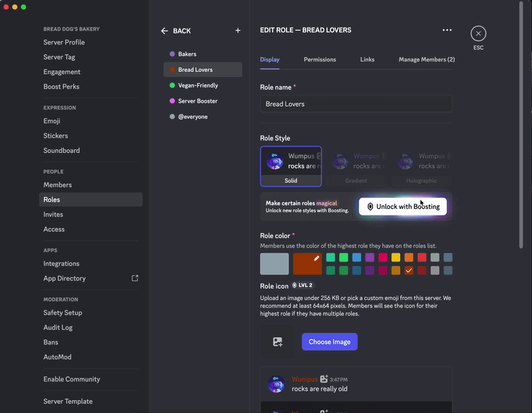The image size is (532, 413).
Task: Open the custom brown color picker
Action: (x=307, y=263)
